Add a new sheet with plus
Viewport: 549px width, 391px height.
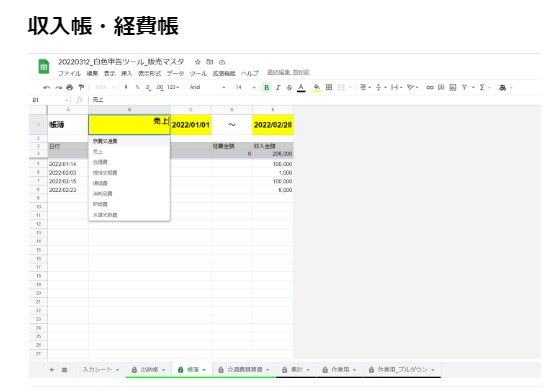(x=52, y=370)
